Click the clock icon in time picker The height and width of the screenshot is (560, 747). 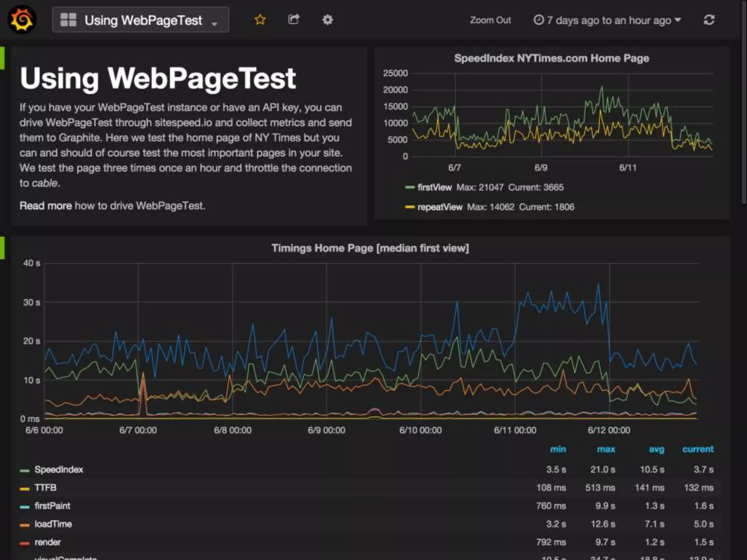[x=538, y=20]
